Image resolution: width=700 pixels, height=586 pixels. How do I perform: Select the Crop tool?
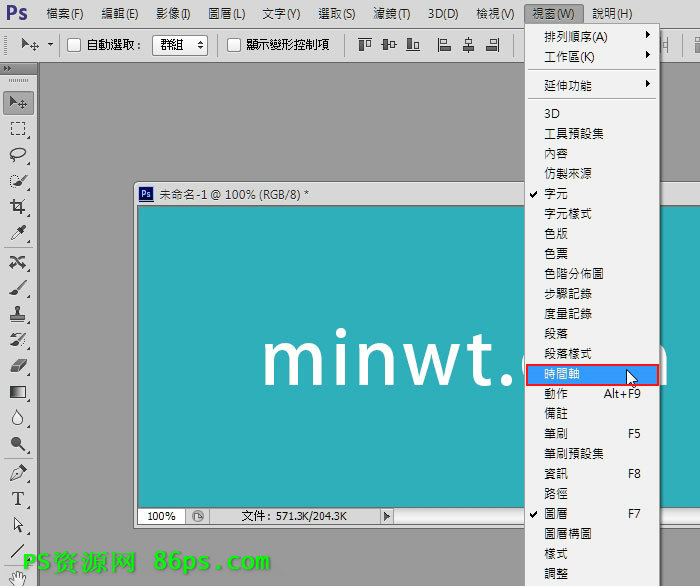pyautogui.click(x=18, y=207)
